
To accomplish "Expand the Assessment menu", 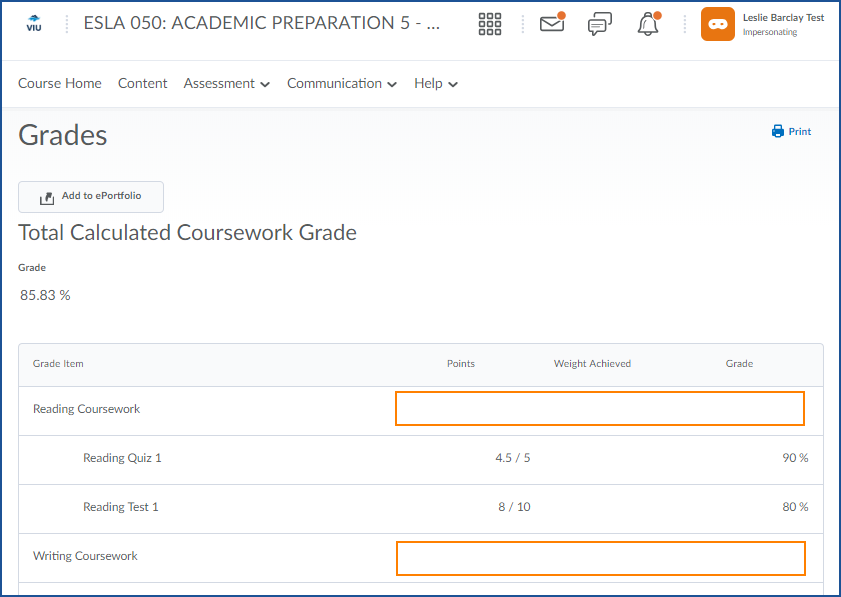I will pos(226,84).
